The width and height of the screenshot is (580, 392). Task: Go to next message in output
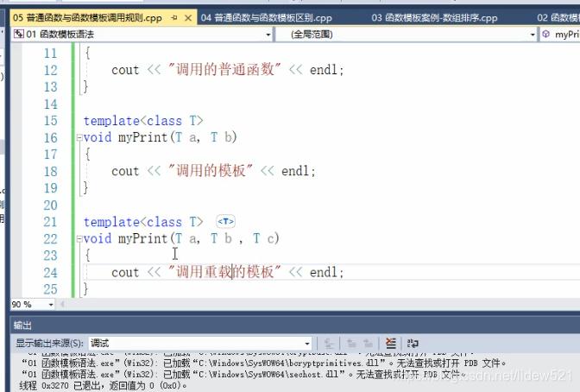[x=368, y=343]
